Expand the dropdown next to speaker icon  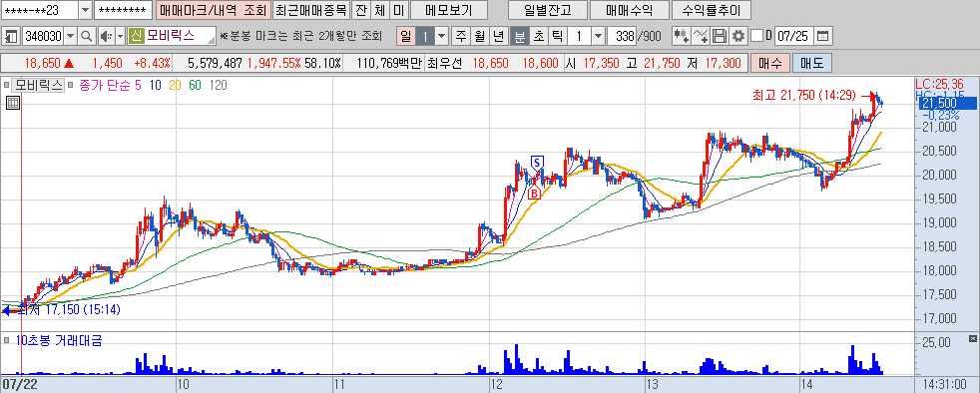pyautogui.click(x=120, y=37)
